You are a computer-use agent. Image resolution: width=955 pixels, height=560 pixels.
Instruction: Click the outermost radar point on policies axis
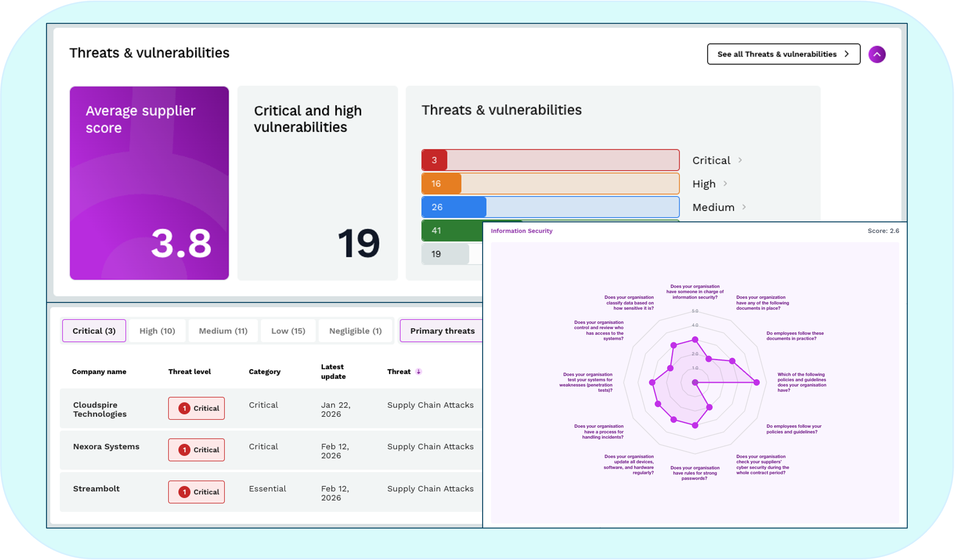pyautogui.click(x=756, y=382)
